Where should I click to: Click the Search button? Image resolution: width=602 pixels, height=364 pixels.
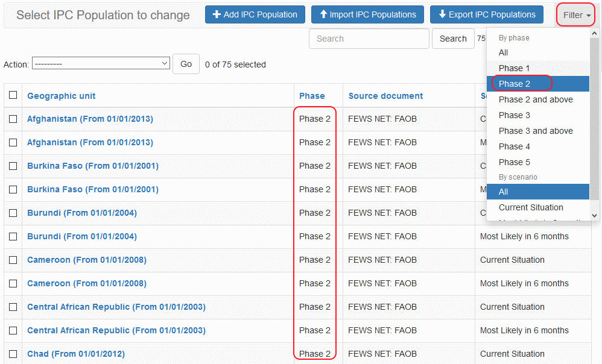click(x=452, y=39)
